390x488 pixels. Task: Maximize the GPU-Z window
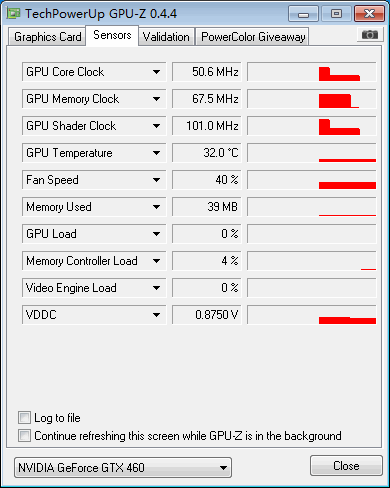(336, 14)
